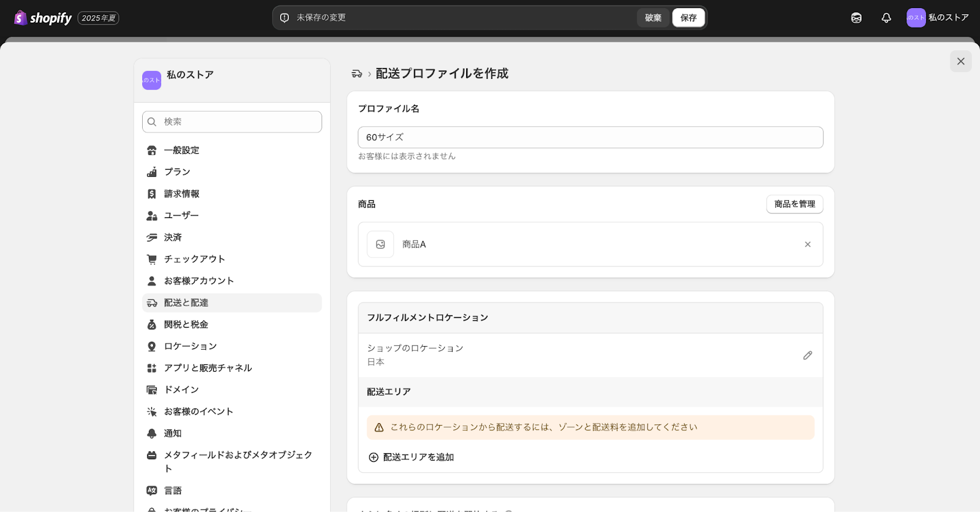980x512 pixels.
Task: Click the 配送と配達 truck icon in sidebar
Action: point(152,303)
